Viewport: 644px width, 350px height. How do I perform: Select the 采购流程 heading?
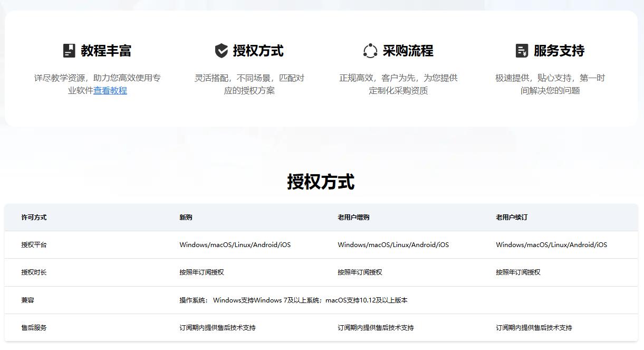pos(408,51)
